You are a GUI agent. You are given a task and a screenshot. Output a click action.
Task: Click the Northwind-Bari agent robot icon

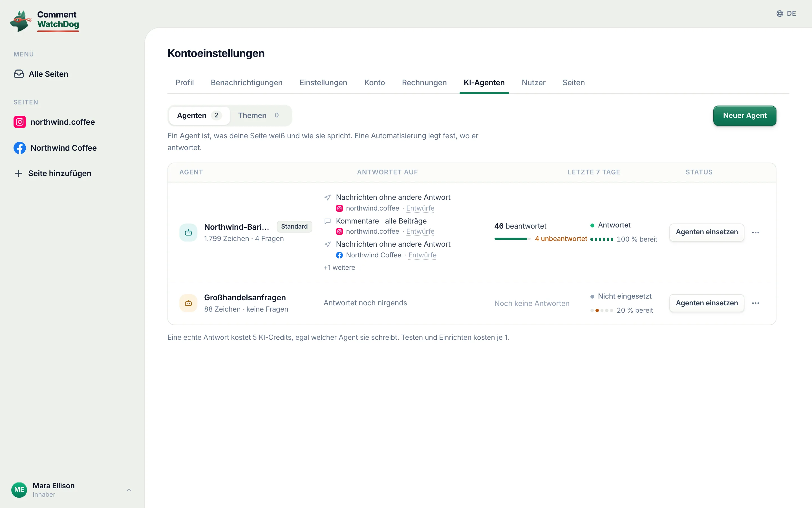pyautogui.click(x=188, y=233)
